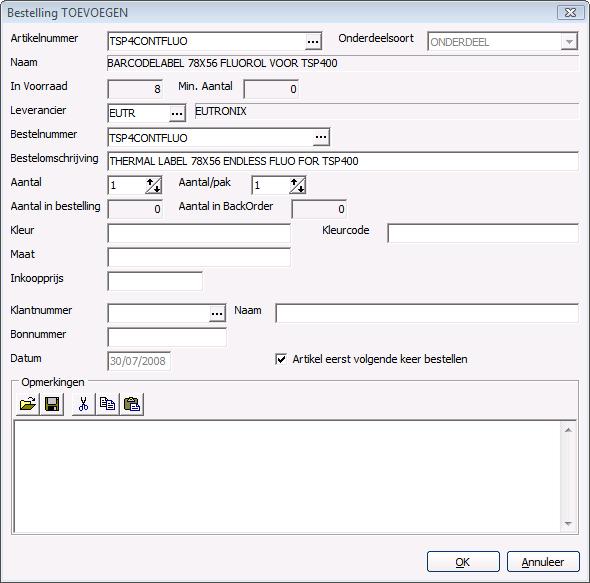The width and height of the screenshot is (590, 583).
Task: Click the Aantal/pak spinner arrows
Action: point(298,185)
